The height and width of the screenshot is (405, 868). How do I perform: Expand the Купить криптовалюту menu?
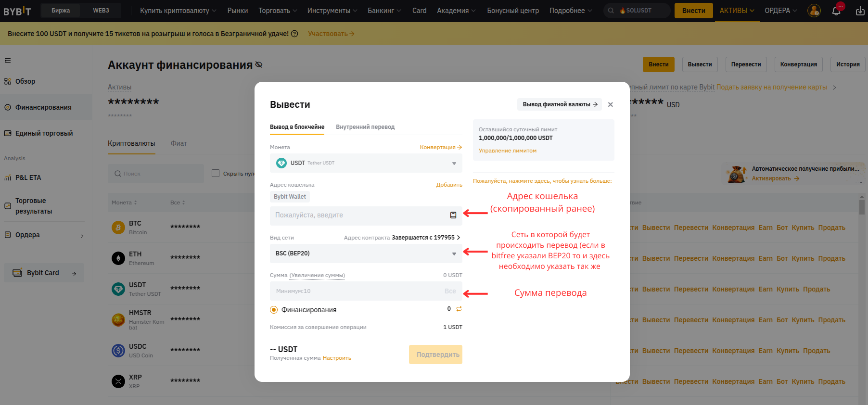coord(178,11)
